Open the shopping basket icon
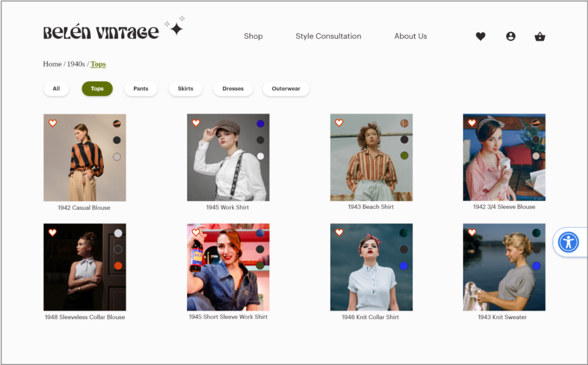The image size is (588, 365). tap(540, 37)
